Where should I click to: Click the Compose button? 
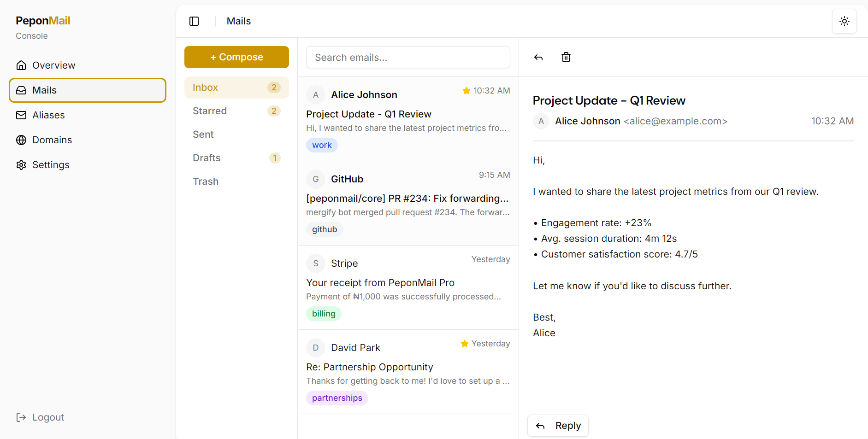[x=236, y=57]
